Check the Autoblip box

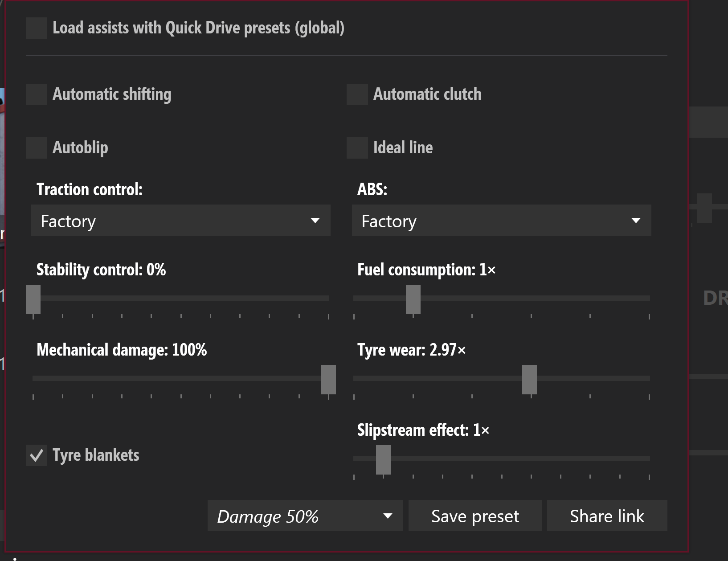click(37, 148)
